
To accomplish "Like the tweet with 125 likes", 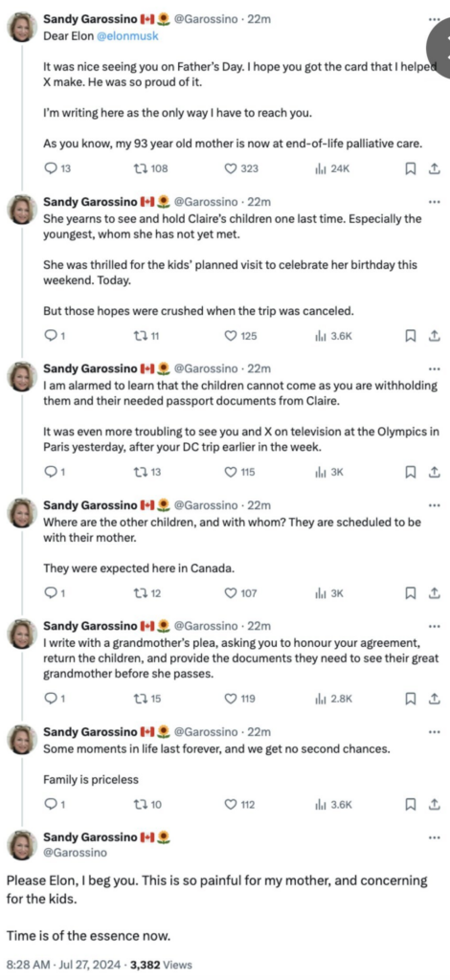I will (240, 336).
